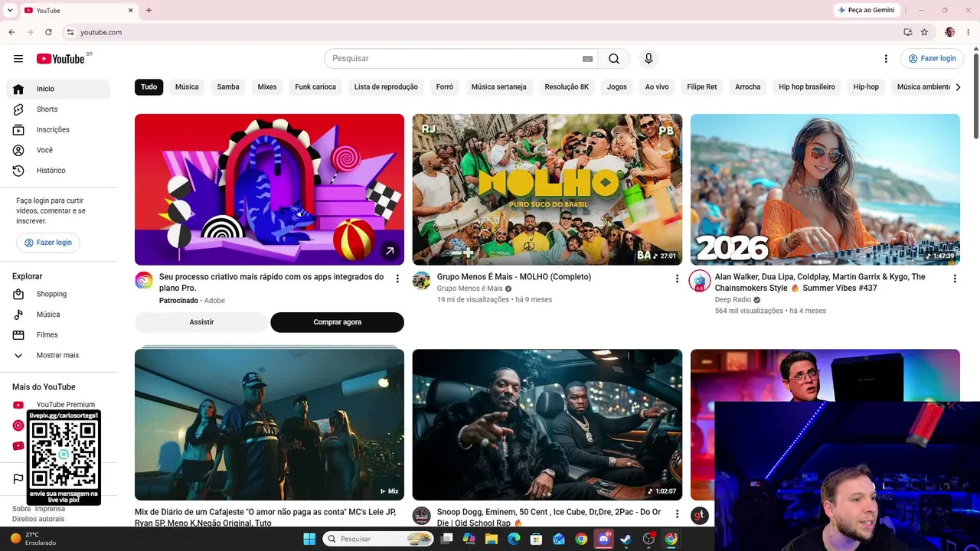This screenshot has height=551, width=980.
Task: Close the YouTube browser tab
Action: (x=130, y=10)
